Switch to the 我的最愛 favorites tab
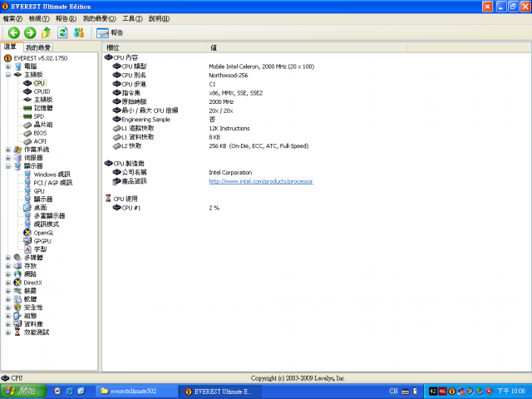Screen dimensions: 532x399 tap(38, 47)
